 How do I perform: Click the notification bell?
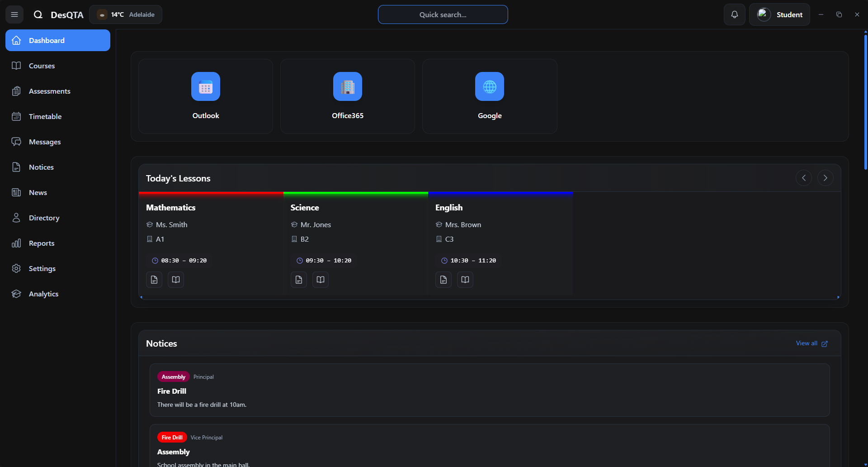coord(735,14)
